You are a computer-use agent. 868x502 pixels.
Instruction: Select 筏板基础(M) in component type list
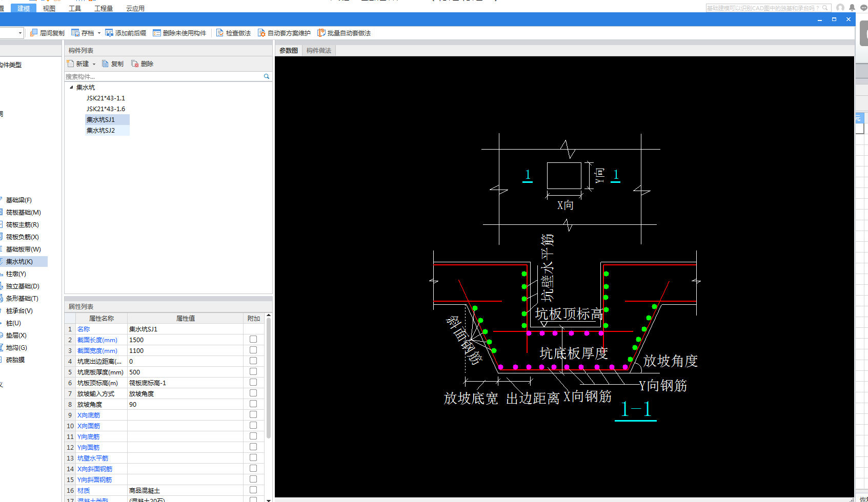[x=23, y=213]
